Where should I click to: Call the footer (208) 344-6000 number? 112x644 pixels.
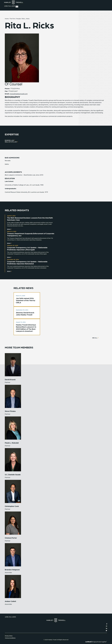click(x=10, y=617)
